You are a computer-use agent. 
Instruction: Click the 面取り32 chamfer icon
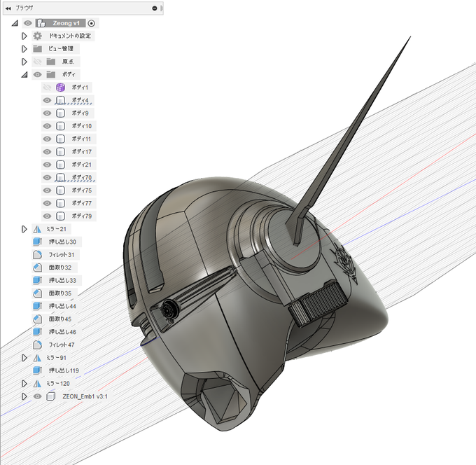tap(37, 268)
